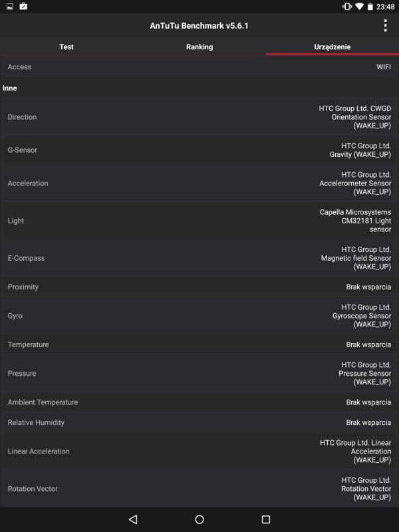Tap the Direction sensor row
The height and width of the screenshot is (532, 399).
click(199, 117)
